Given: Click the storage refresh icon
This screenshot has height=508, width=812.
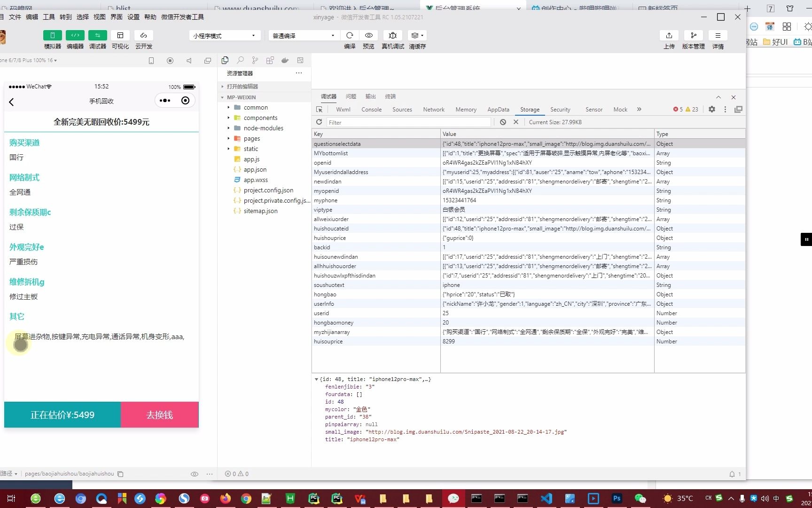Looking at the screenshot, I should tap(319, 122).
